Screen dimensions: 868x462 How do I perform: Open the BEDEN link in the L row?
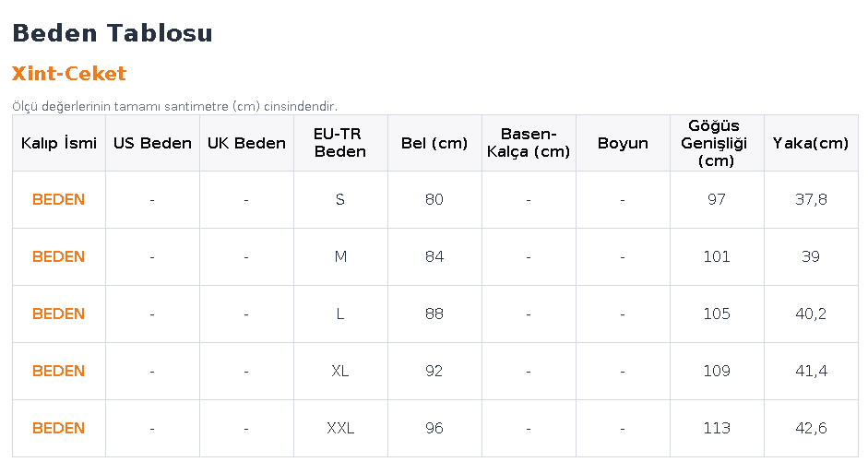[x=58, y=314]
